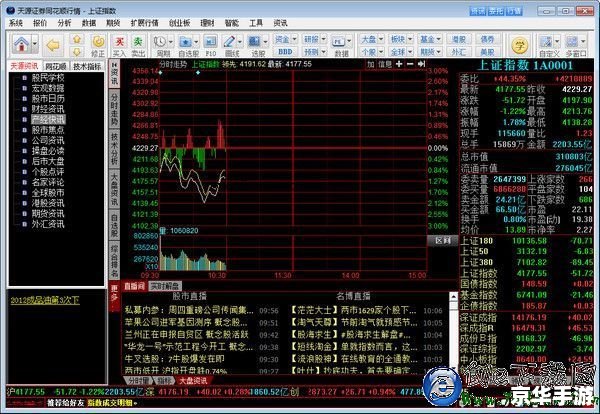This screenshot has height=414, width=600.
Task: Click the 资讯 button in title bar
Action: (478, 11)
